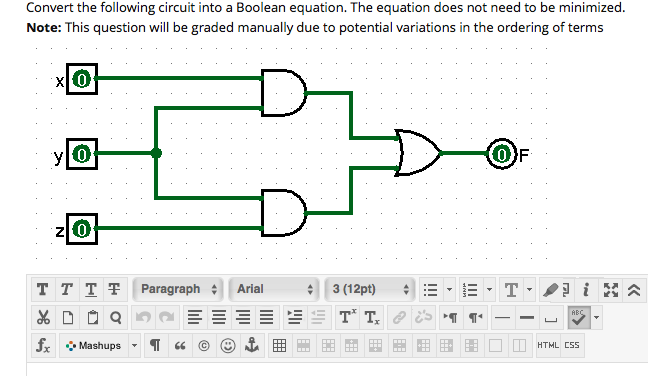Toggle strikethrough text formatting
648x376 pixels.
(114, 289)
